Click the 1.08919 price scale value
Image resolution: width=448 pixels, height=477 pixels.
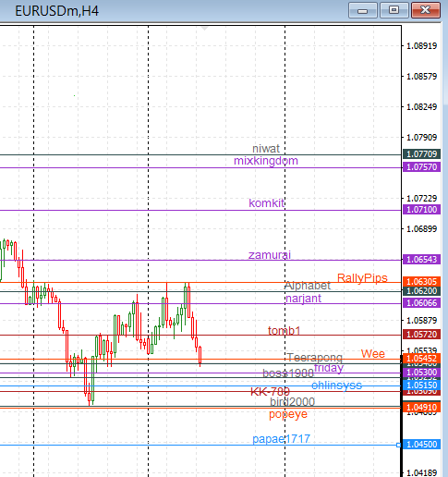click(421, 46)
